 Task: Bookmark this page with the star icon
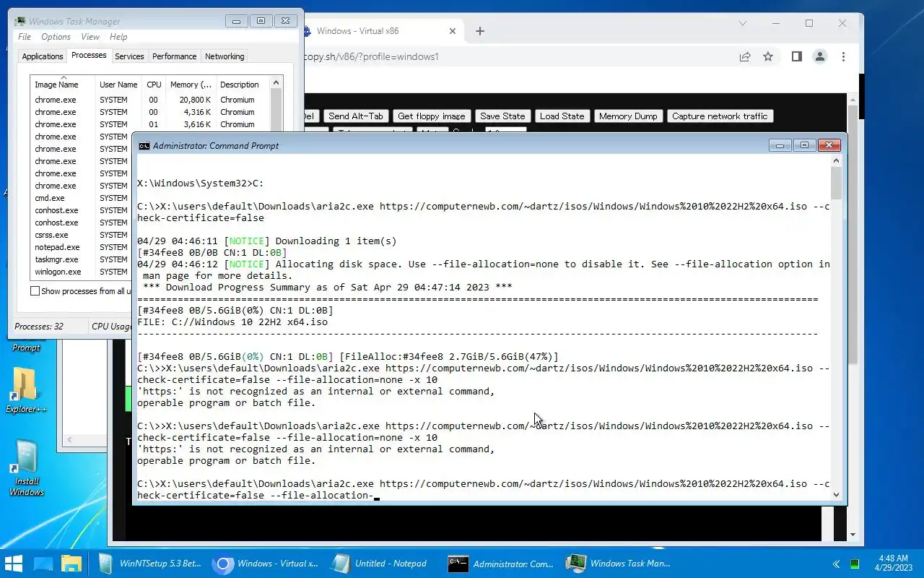point(768,56)
